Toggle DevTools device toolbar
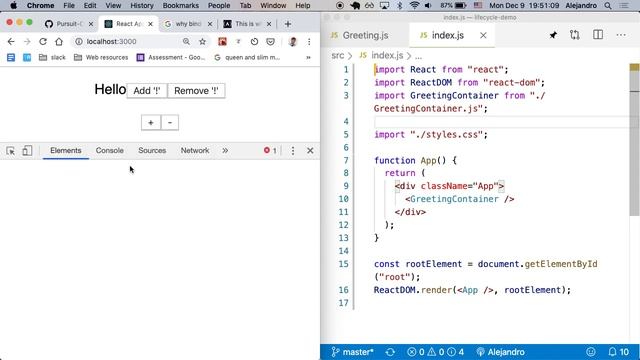 tap(27, 151)
